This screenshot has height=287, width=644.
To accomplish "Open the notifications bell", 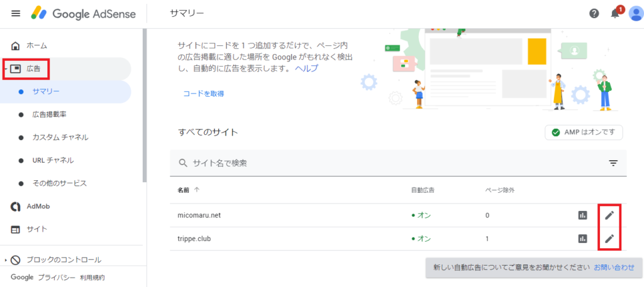I will point(615,14).
